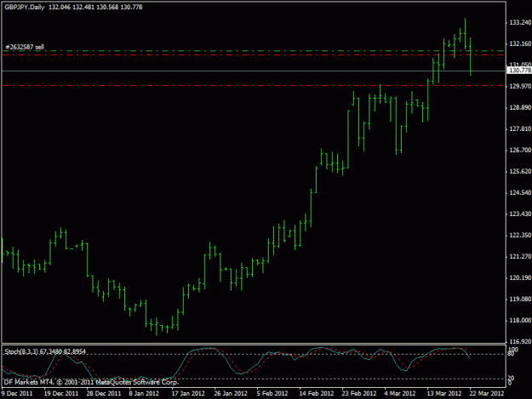
Task: Click the 124.540 price scale value
Action: pyautogui.click(x=520, y=193)
